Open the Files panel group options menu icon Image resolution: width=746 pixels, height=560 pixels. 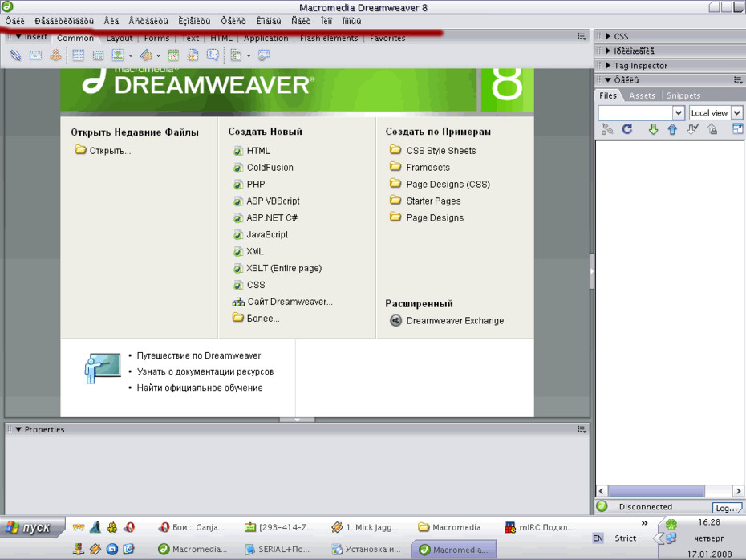738,80
